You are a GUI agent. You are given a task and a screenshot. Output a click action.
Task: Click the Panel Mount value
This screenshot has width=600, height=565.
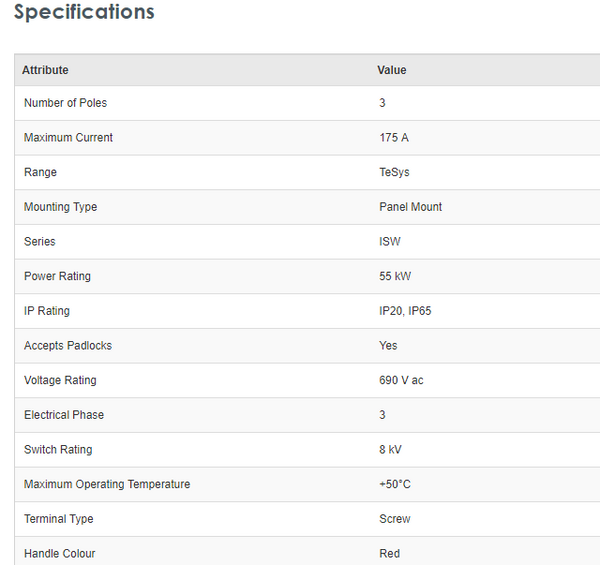click(x=410, y=207)
